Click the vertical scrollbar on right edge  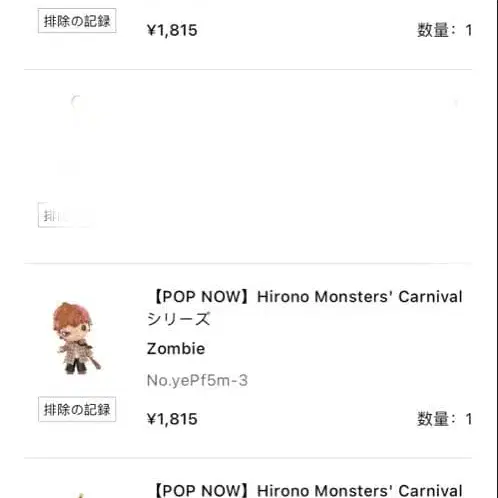point(496,249)
